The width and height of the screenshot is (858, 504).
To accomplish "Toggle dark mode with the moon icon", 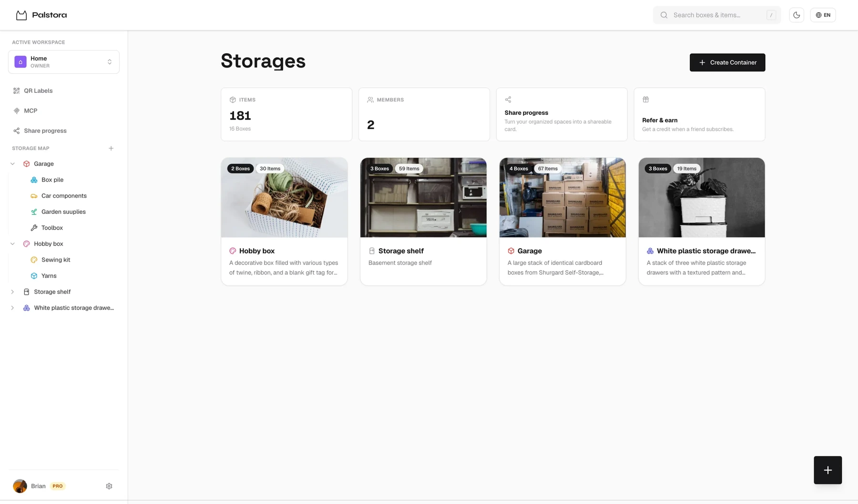I will tap(797, 15).
